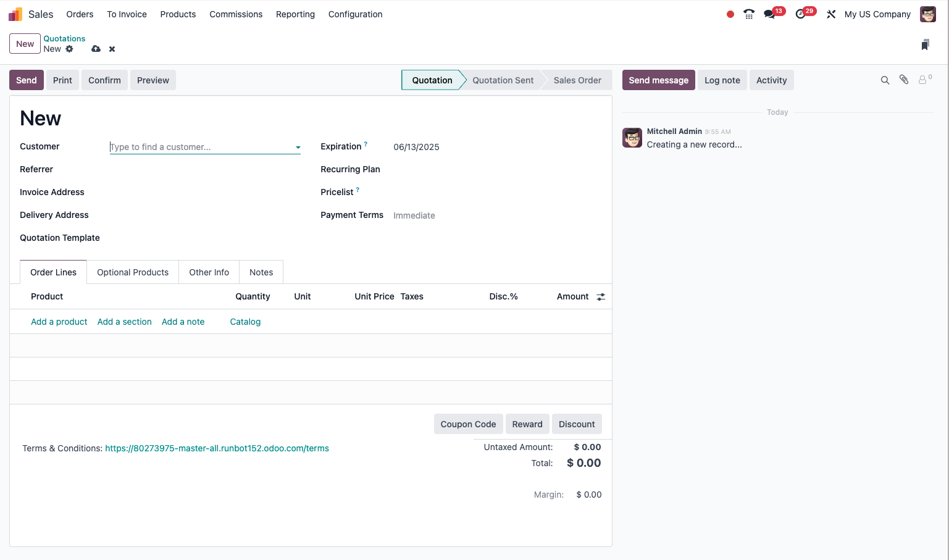Show help tooltip next to Pricelist

click(357, 190)
